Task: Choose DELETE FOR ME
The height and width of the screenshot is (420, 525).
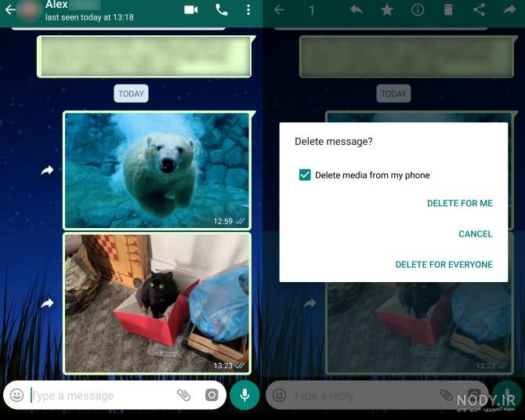Action: click(x=460, y=203)
